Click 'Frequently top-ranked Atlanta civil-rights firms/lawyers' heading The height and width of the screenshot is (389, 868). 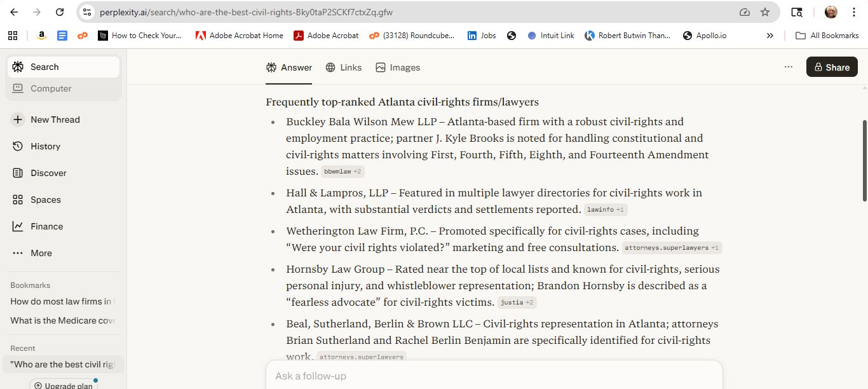point(402,102)
